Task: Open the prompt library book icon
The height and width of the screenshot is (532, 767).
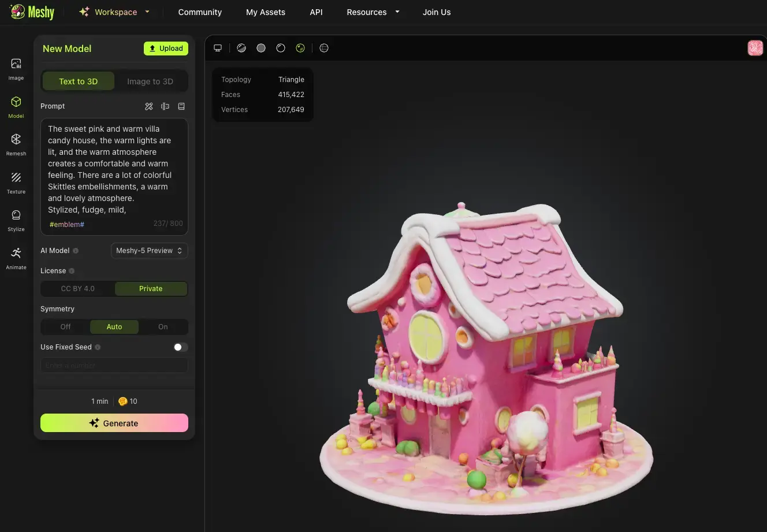Action: 181,106
